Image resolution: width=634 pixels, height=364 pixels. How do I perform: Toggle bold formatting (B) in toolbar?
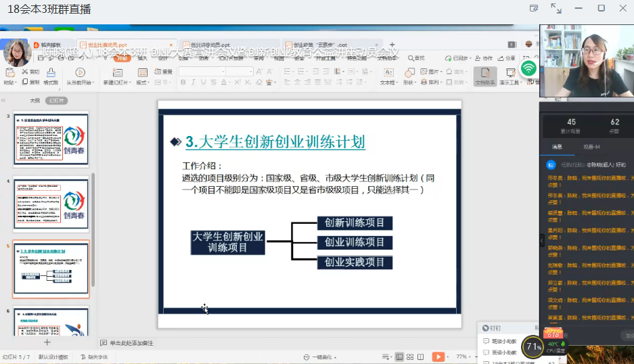(x=183, y=83)
